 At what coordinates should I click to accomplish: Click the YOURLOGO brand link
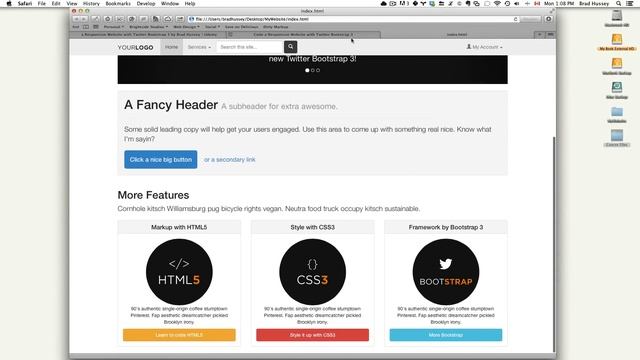[x=136, y=47]
